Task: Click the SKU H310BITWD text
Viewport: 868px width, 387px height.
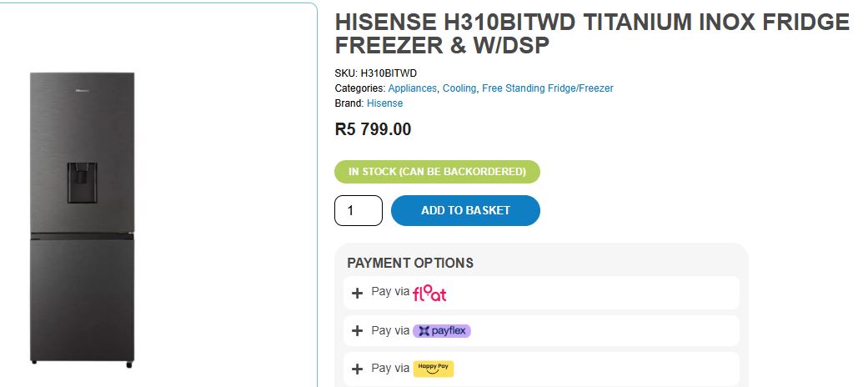Action: coord(376,73)
